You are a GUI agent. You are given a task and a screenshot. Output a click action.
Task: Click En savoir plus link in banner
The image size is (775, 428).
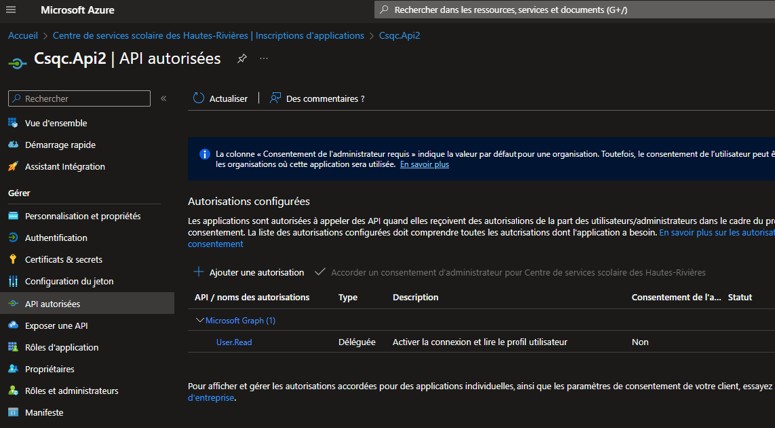pos(425,164)
